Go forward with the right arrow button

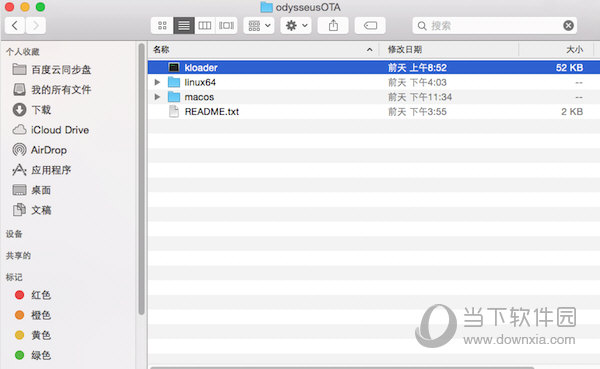(x=36, y=26)
